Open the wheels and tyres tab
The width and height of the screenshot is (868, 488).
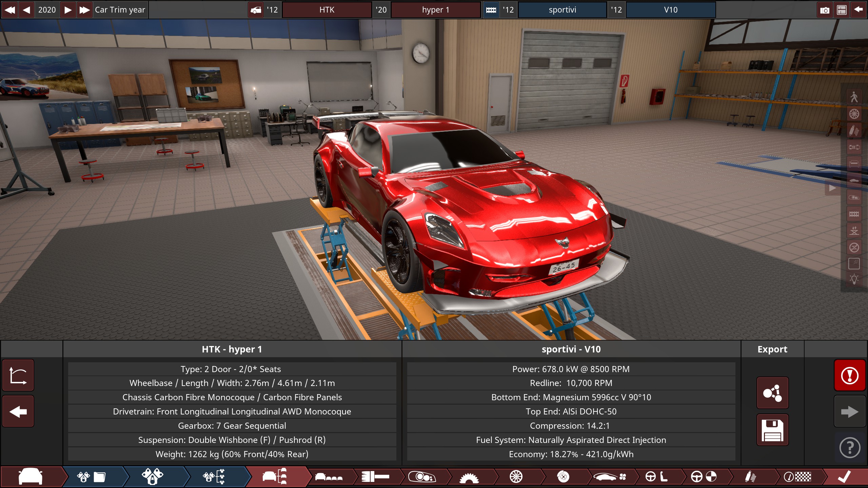coord(516,477)
